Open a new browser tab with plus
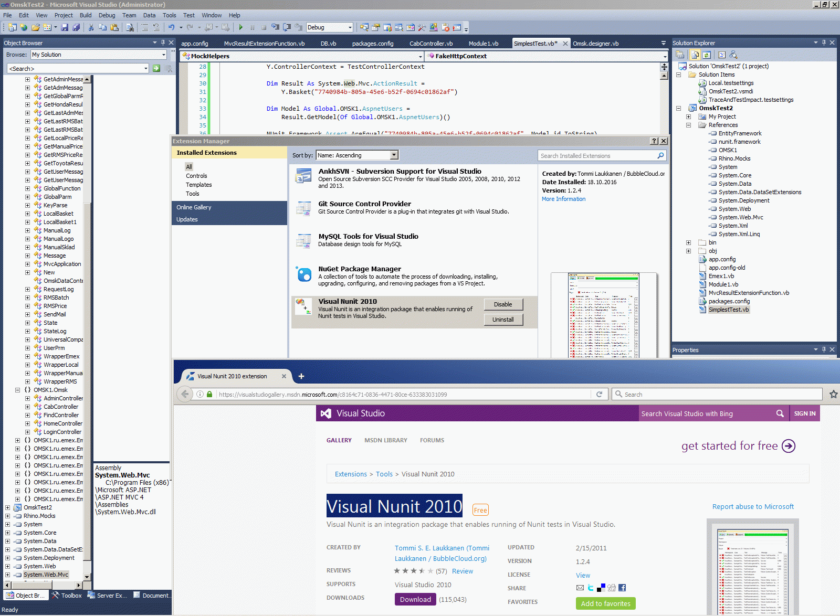840x616 pixels. (x=301, y=376)
